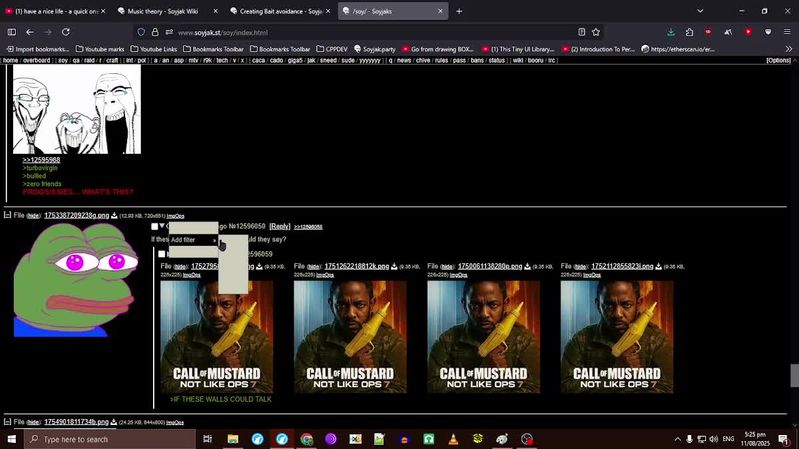
Task: Download file 1753387209238g.png via download icon
Action: [x=114, y=216]
